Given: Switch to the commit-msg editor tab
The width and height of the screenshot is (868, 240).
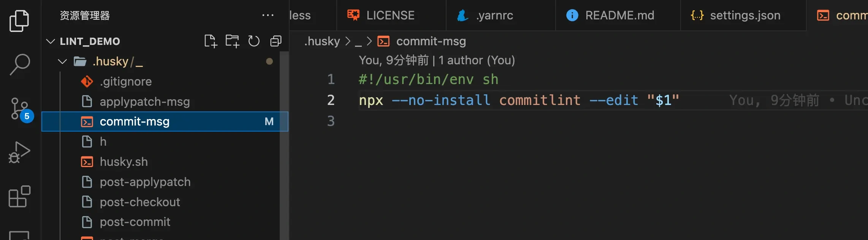Looking at the screenshot, I should coord(837,15).
